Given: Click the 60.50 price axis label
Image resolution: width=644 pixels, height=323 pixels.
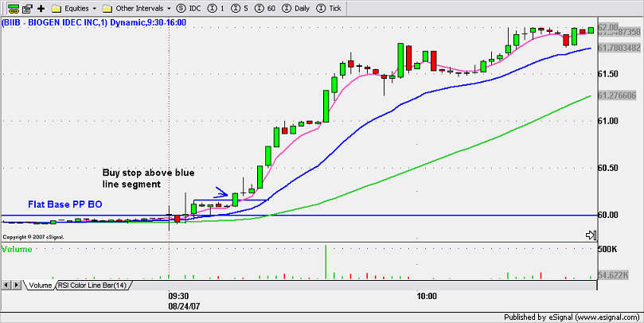Looking at the screenshot, I should pyautogui.click(x=608, y=168).
